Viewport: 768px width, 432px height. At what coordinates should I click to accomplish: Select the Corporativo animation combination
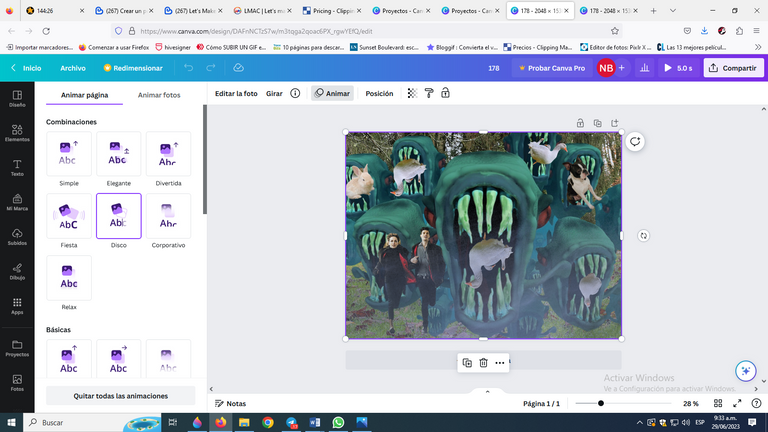pos(168,216)
